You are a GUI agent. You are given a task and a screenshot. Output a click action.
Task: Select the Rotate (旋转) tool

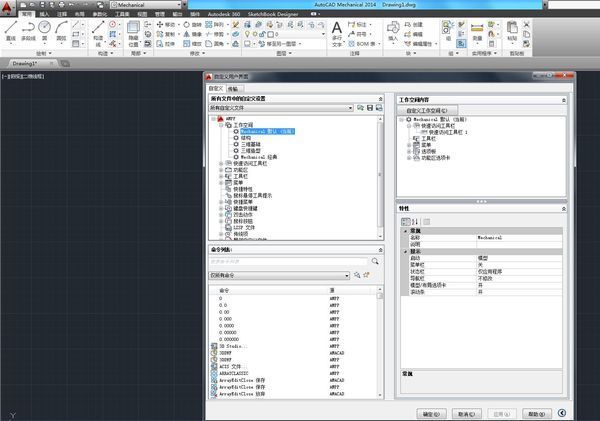point(192,24)
